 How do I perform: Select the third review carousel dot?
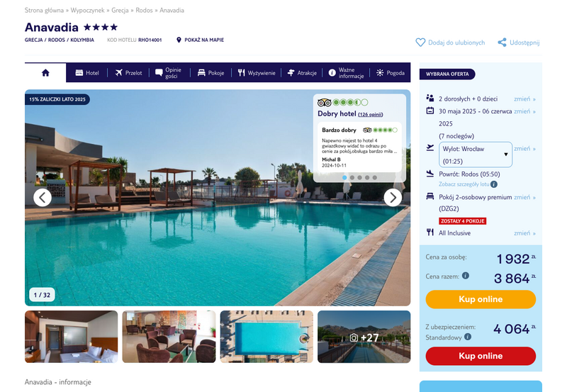click(359, 177)
